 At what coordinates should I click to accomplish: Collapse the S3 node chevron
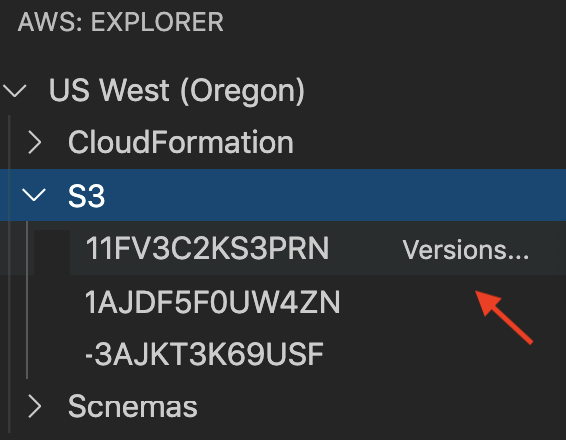pyautogui.click(x=34, y=195)
